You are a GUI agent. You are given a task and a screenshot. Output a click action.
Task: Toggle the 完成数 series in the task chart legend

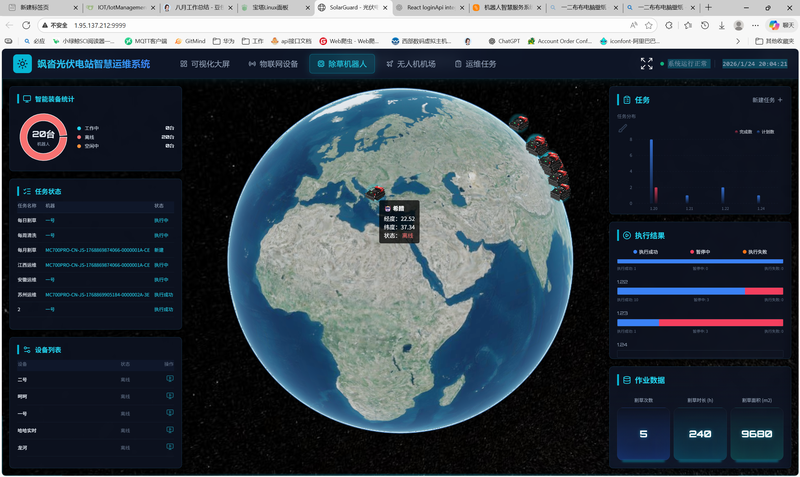[x=744, y=132]
